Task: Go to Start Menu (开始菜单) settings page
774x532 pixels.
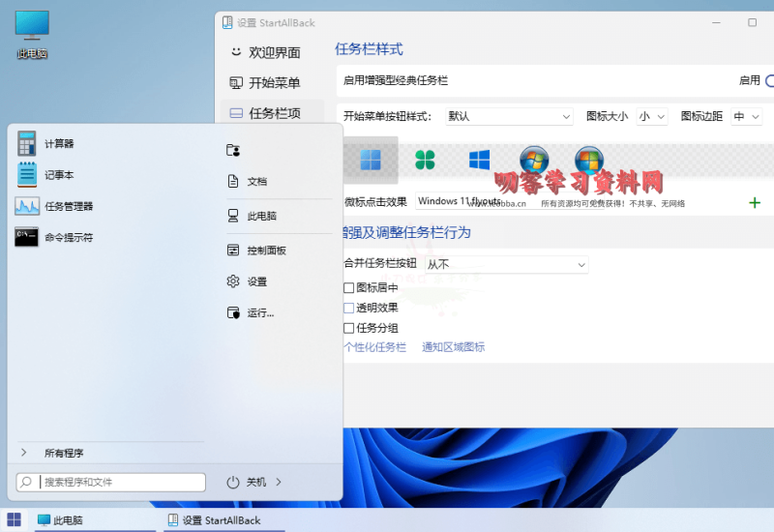Action: tap(265, 82)
